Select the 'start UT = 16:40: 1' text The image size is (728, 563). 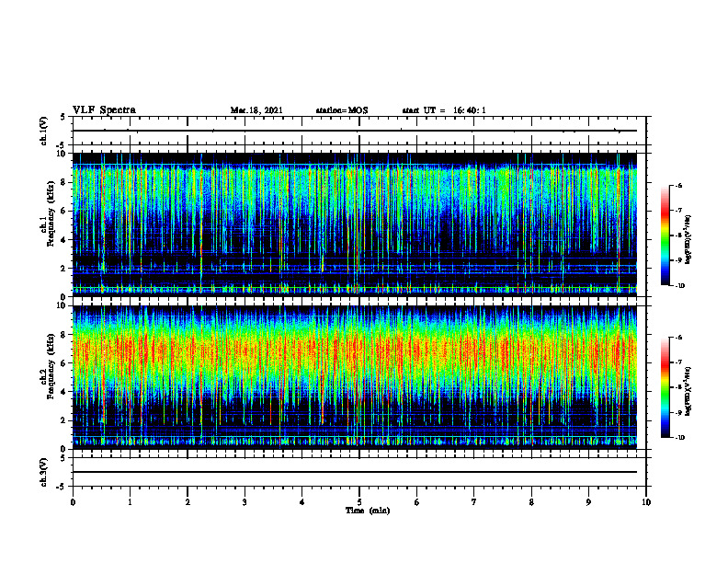tap(444, 110)
